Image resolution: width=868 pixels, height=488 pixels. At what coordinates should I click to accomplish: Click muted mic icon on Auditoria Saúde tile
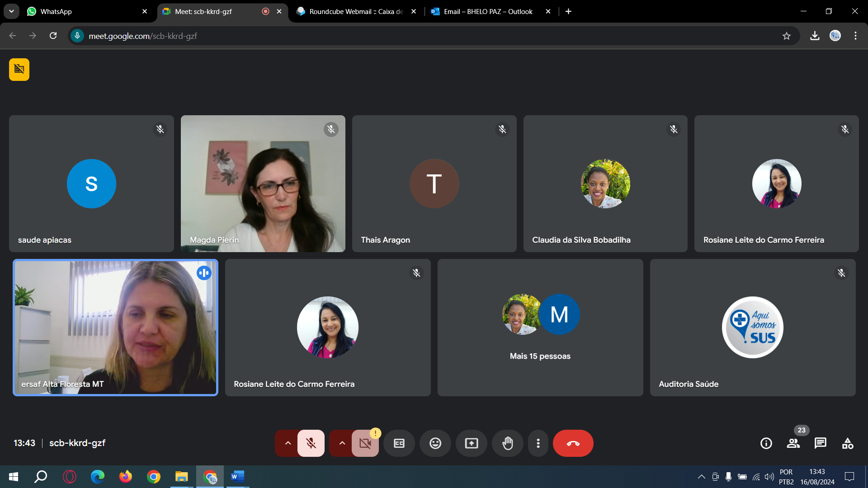tap(841, 273)
